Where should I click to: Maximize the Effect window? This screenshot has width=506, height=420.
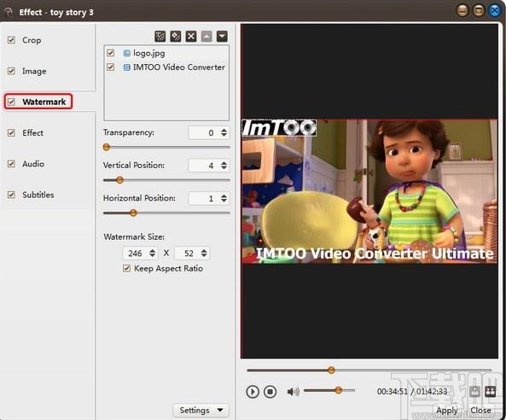[479, 11]
